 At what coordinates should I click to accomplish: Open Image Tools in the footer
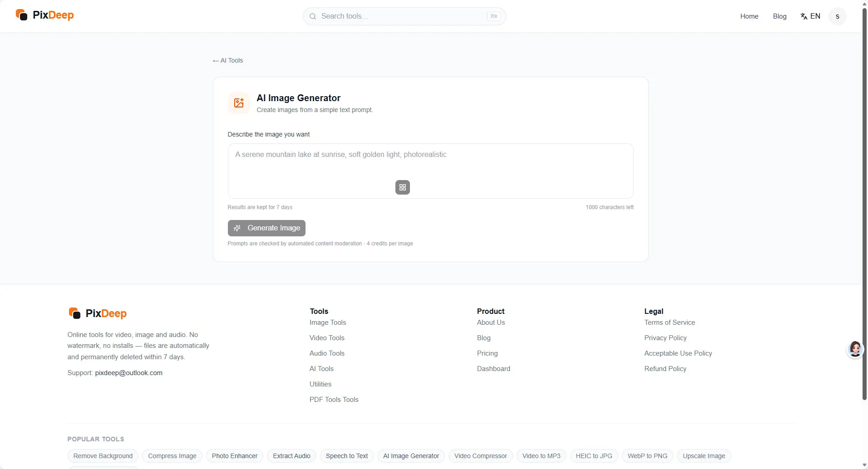click(328, 322)
